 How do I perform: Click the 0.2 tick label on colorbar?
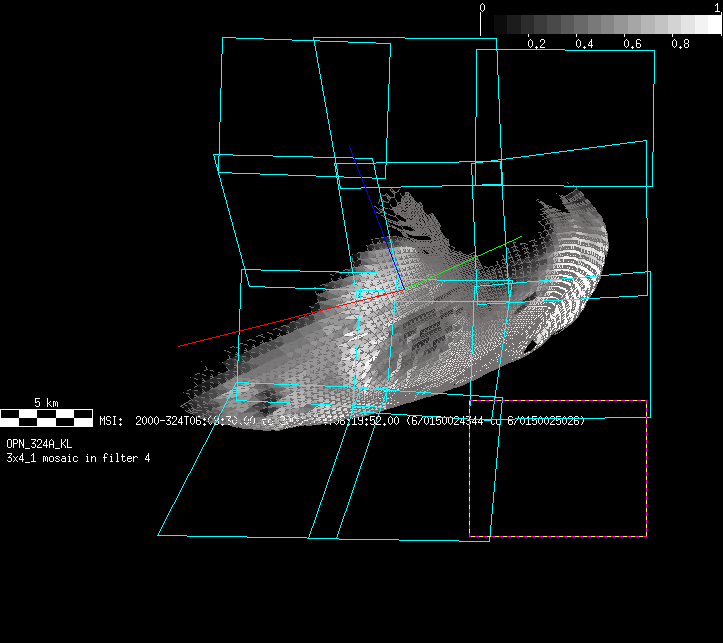(x=536, y=44)
